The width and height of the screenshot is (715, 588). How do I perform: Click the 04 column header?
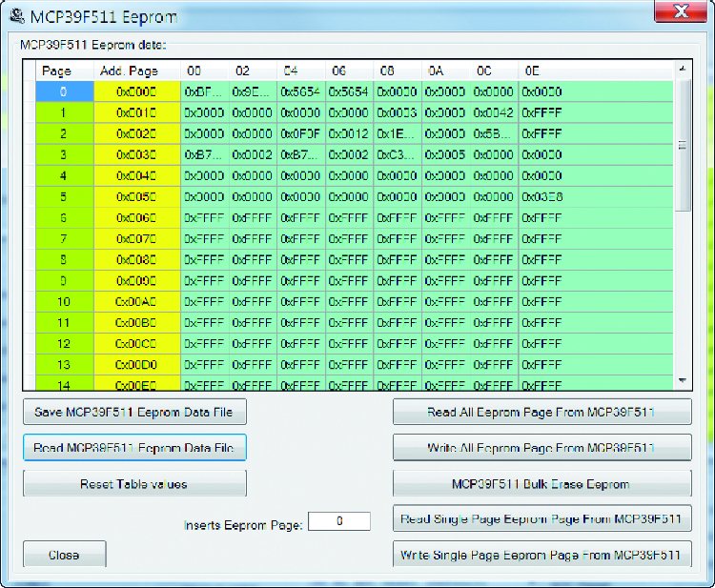click(x=301, y=71)
